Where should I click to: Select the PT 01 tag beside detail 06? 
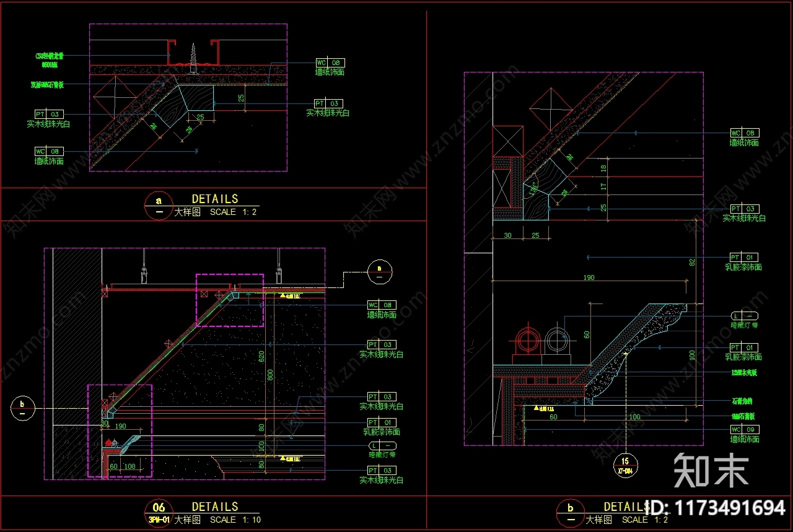coord(381,422)
